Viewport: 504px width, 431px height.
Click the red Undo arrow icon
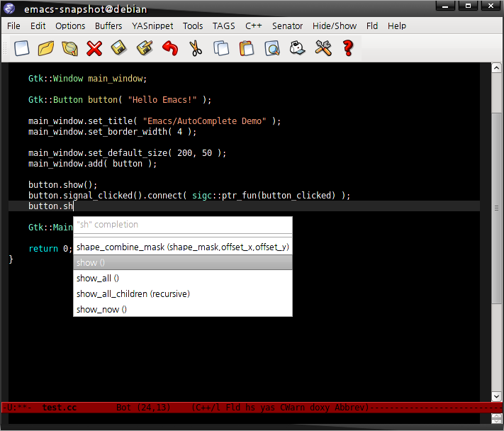tap(170, 48)
